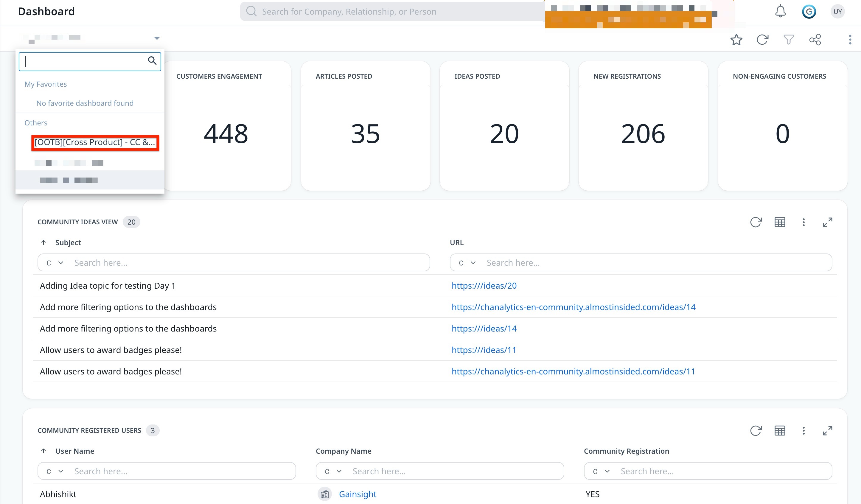Expand the dashboard selector dropdown
861x504 pixels.
point(156,38)
